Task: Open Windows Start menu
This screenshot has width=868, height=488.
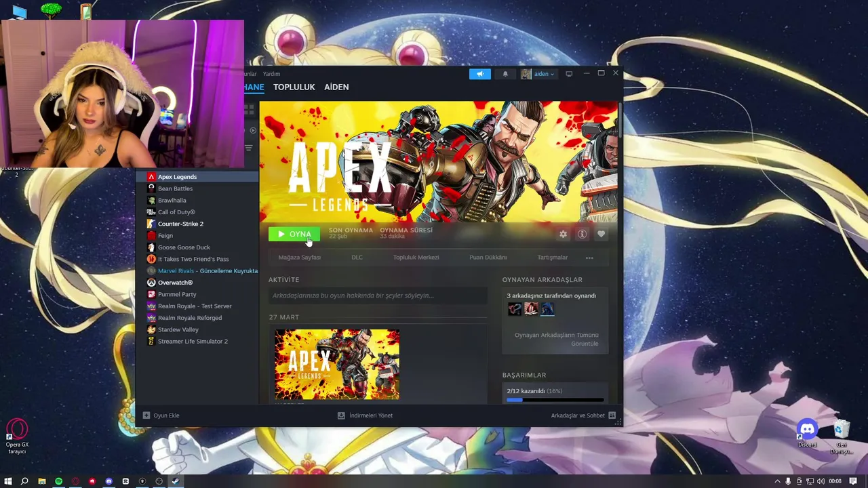Action: point(8,481)
